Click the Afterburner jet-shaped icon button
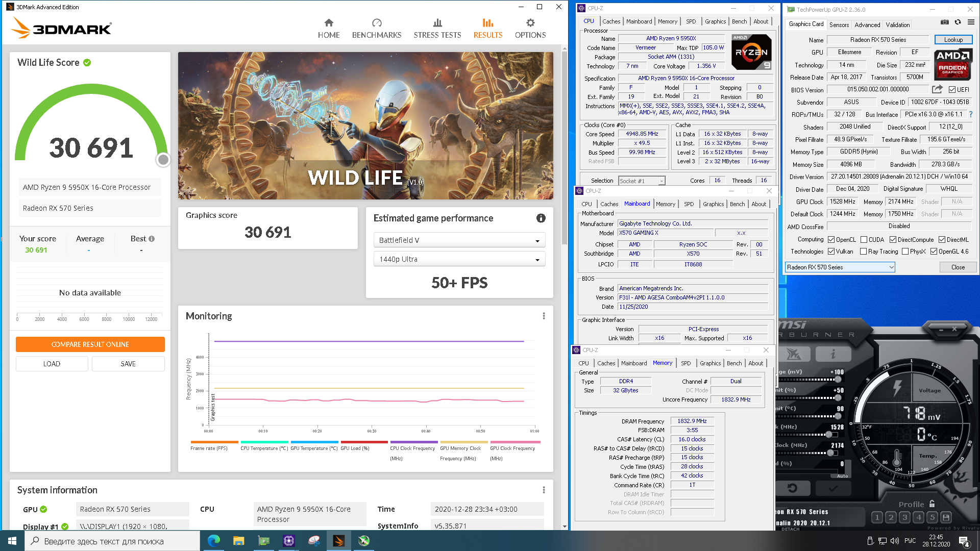The image size is (980, 551). click(794, 354)
